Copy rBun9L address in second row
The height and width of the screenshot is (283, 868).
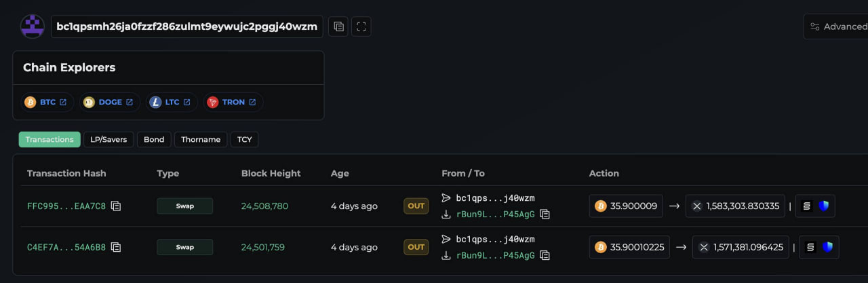coord(545,255)
